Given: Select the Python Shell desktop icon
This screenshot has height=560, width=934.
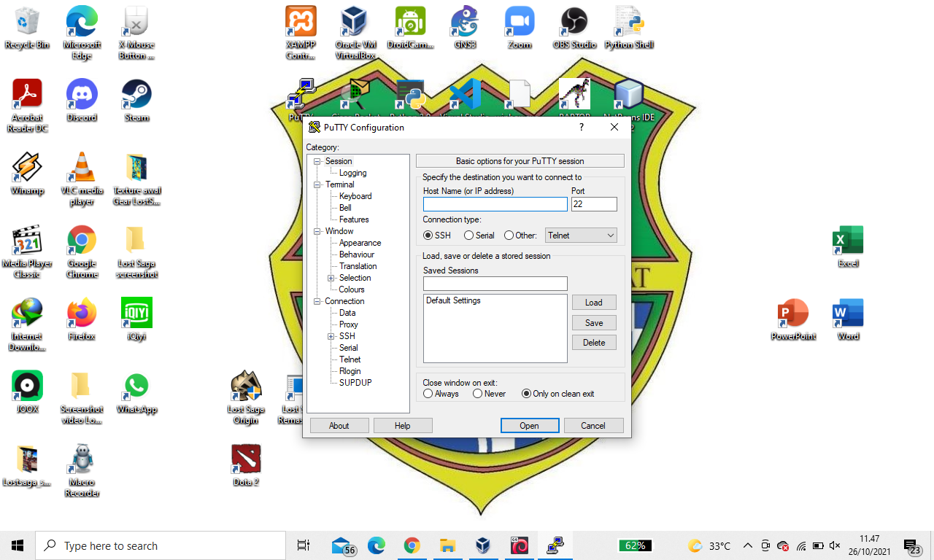Looking at the screenshot, I should click(629, 28).
